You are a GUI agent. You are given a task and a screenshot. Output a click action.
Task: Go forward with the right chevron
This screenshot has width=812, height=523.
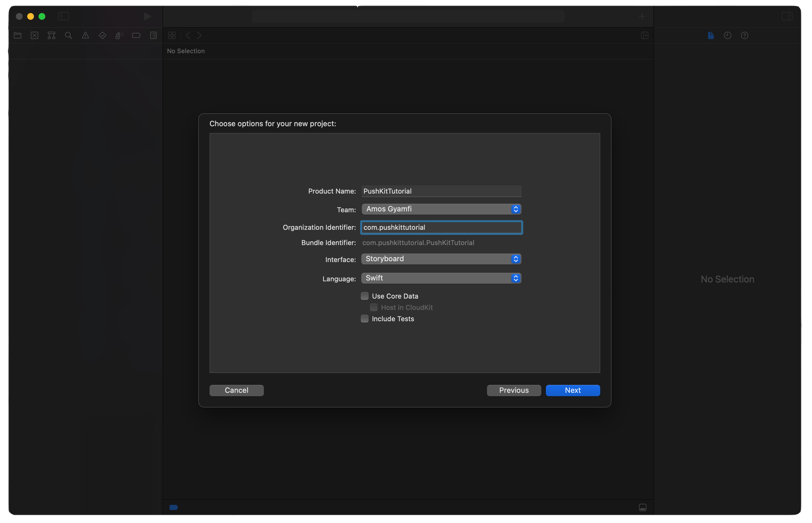199,35
